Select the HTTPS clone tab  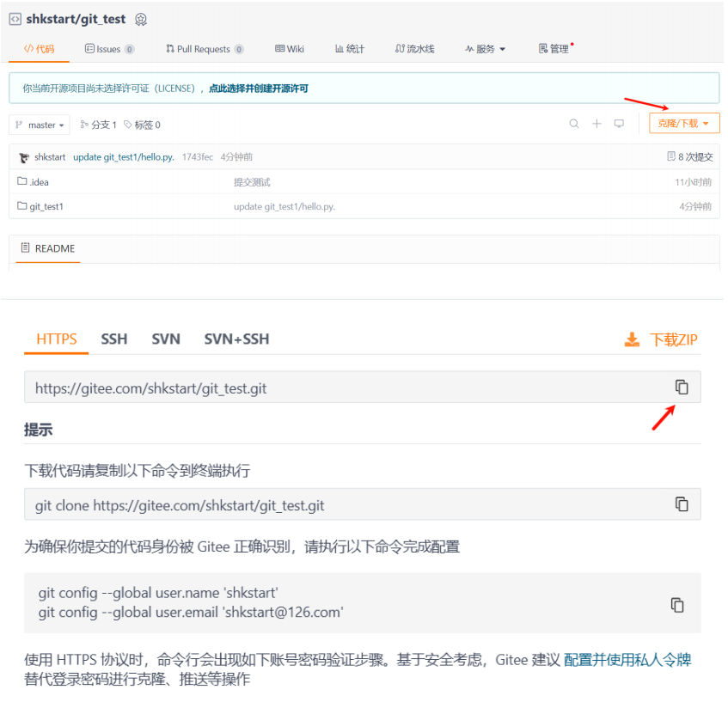coord(57,339)
